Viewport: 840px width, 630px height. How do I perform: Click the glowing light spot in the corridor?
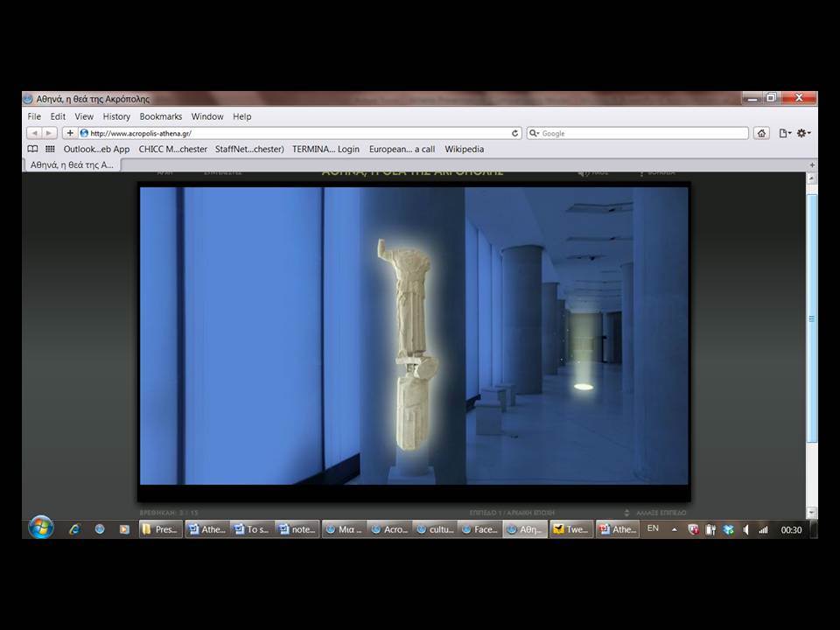pos(584,386)
